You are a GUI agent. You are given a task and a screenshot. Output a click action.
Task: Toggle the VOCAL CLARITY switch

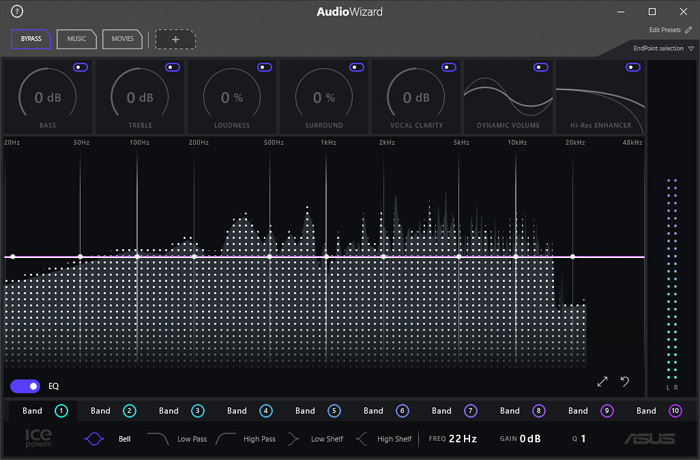[449, 67]
